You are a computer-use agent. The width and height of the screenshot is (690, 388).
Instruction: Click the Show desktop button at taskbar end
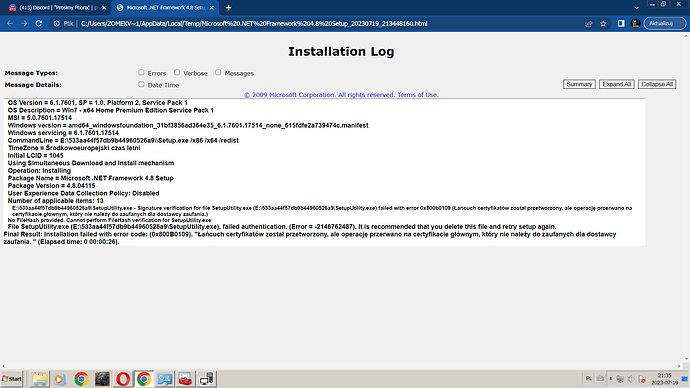coord(685,379)
